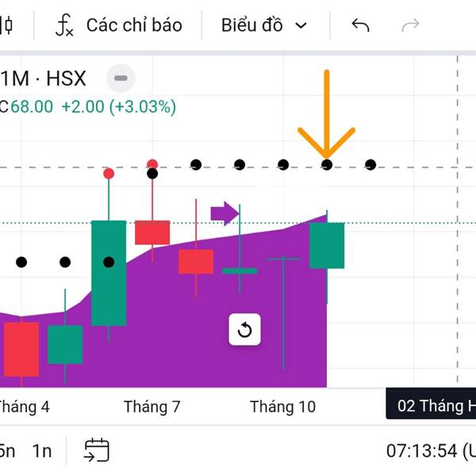Open the go-to-date calendar icon

(97, 450)
